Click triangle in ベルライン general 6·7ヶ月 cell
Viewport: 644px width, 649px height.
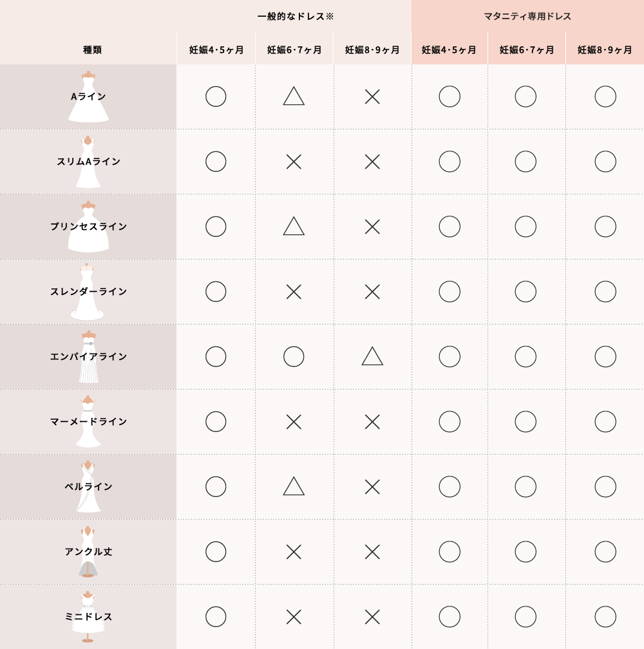click(x=294, y=486)
